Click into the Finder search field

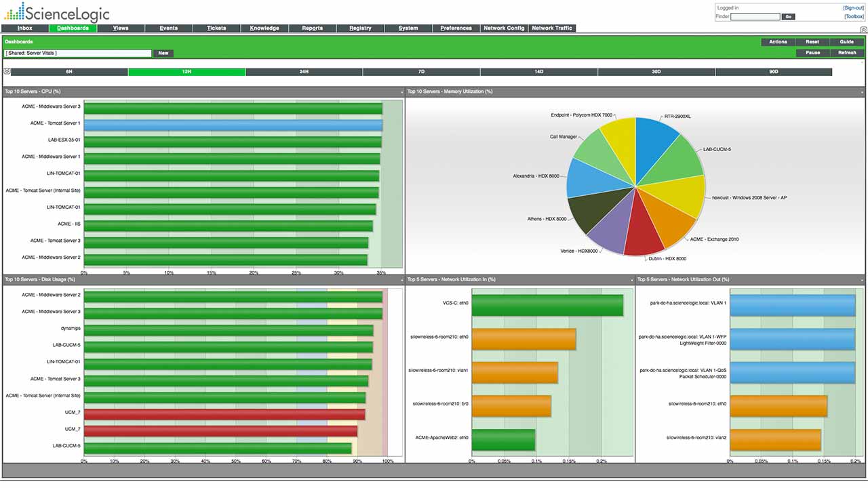[x=755, y=16]
